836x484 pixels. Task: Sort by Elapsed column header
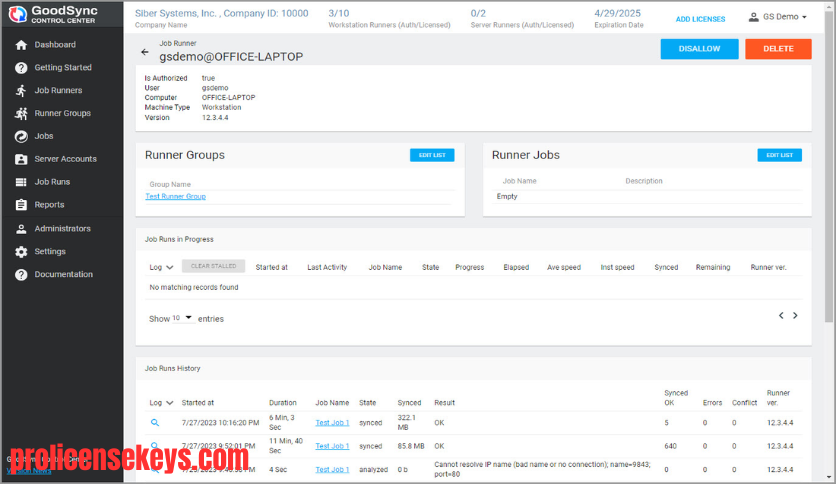[516, 268]
